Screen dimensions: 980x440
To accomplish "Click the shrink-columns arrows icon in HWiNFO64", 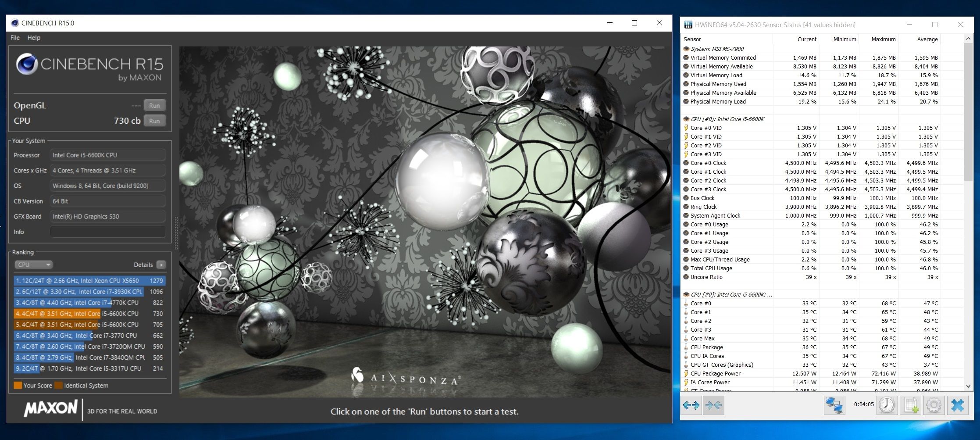I will pyautogui.click(x=713, y=405).
